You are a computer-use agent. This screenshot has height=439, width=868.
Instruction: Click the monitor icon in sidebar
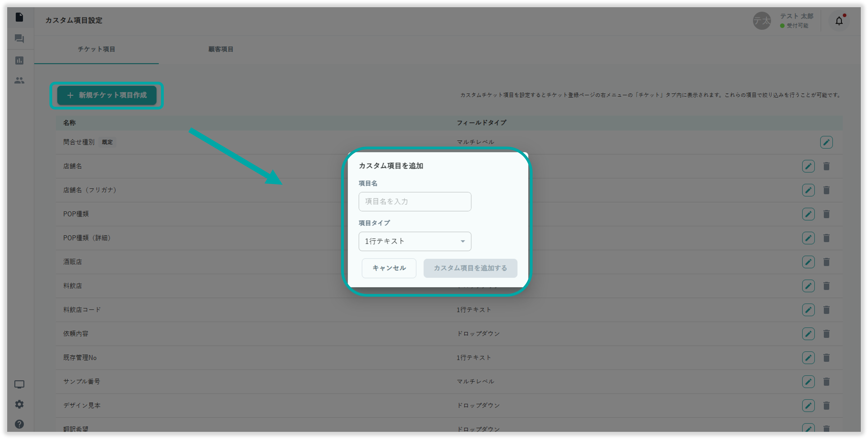pos(20,384)
